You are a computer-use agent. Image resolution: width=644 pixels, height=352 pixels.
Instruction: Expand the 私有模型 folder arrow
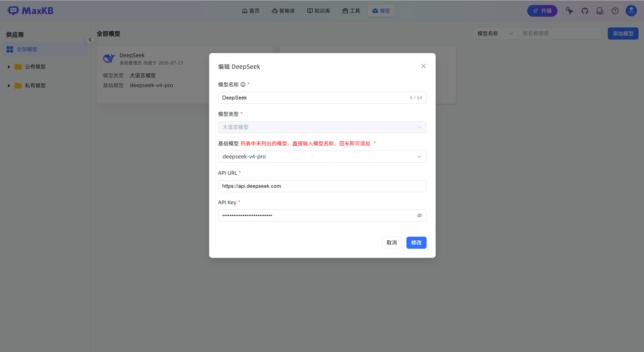[9, 86]
